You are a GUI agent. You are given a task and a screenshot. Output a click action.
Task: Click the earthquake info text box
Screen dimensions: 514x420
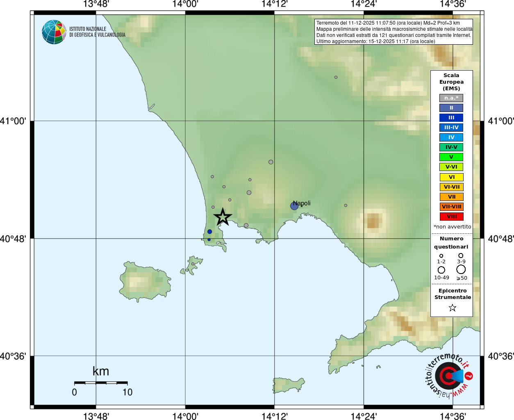[x=394, y=32]
